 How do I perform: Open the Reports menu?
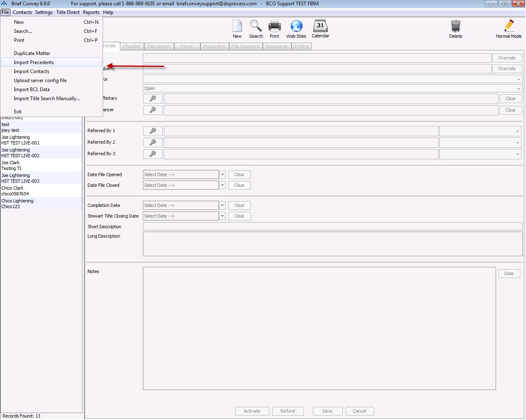click(91, 12)
